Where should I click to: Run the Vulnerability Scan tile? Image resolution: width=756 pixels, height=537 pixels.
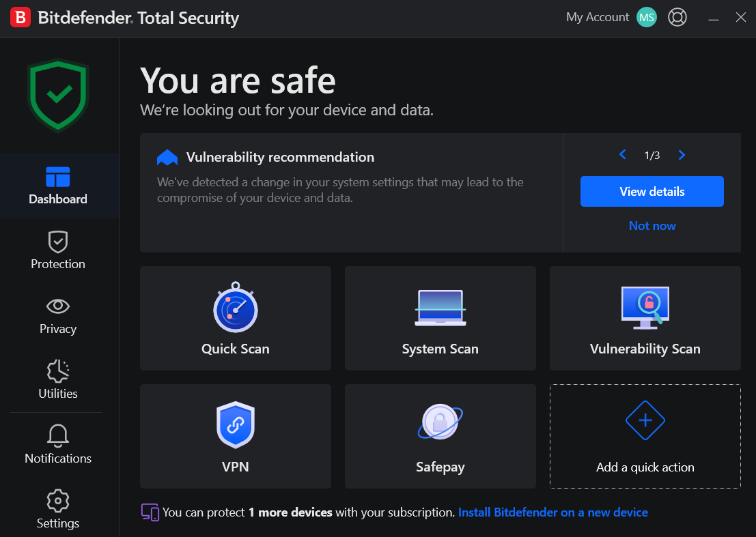(645, 319)
